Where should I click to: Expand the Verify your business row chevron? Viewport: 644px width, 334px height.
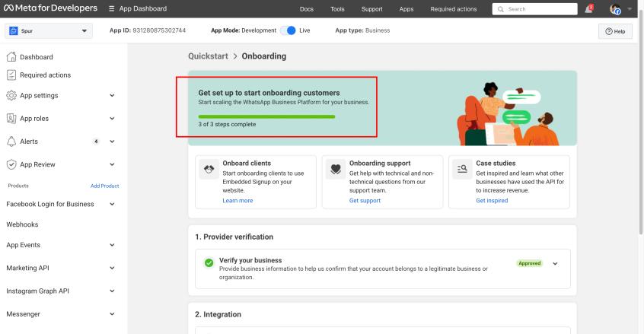pos(555,264)
